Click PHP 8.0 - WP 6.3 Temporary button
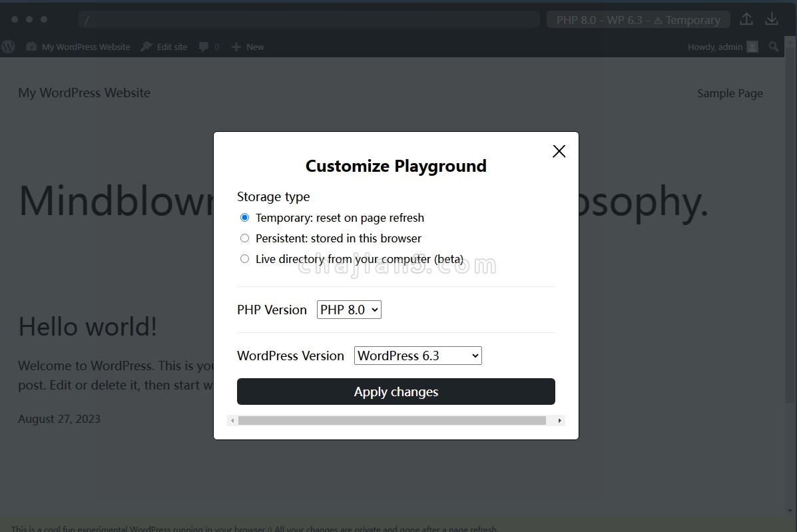This screenshot has width=797, height=532. (x=638, y=20)
